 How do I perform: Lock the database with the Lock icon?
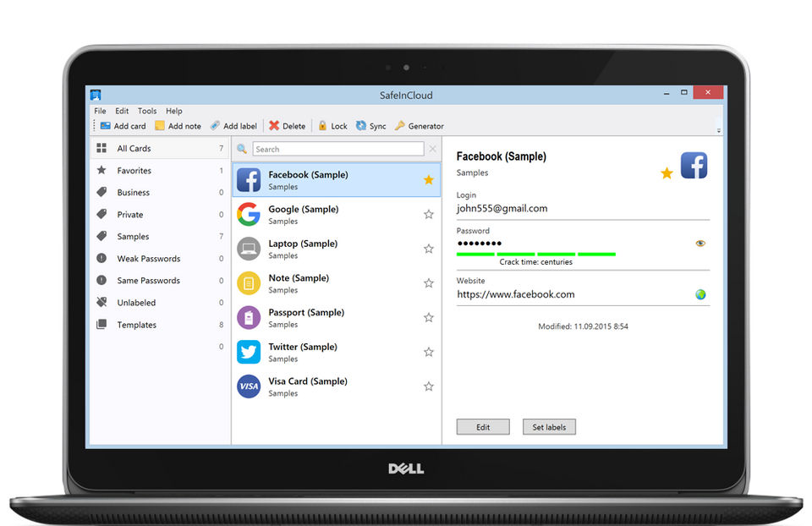[x=322, y=126]
